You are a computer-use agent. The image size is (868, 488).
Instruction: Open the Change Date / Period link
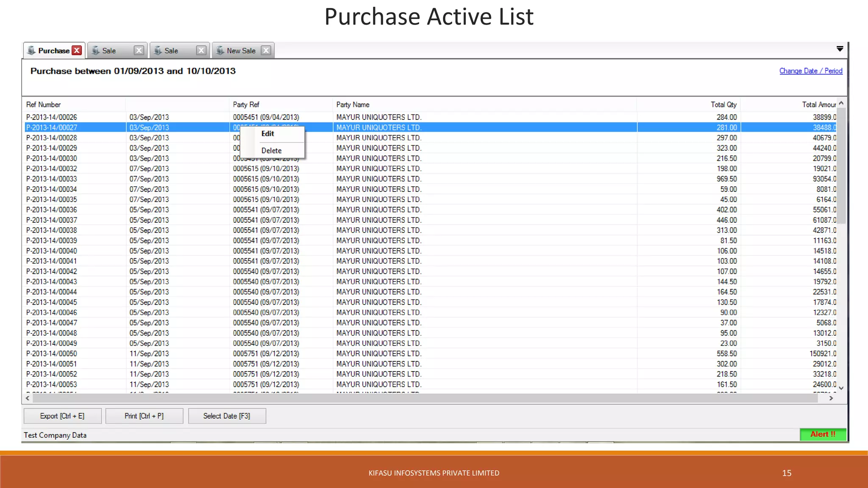click(811, 71)
